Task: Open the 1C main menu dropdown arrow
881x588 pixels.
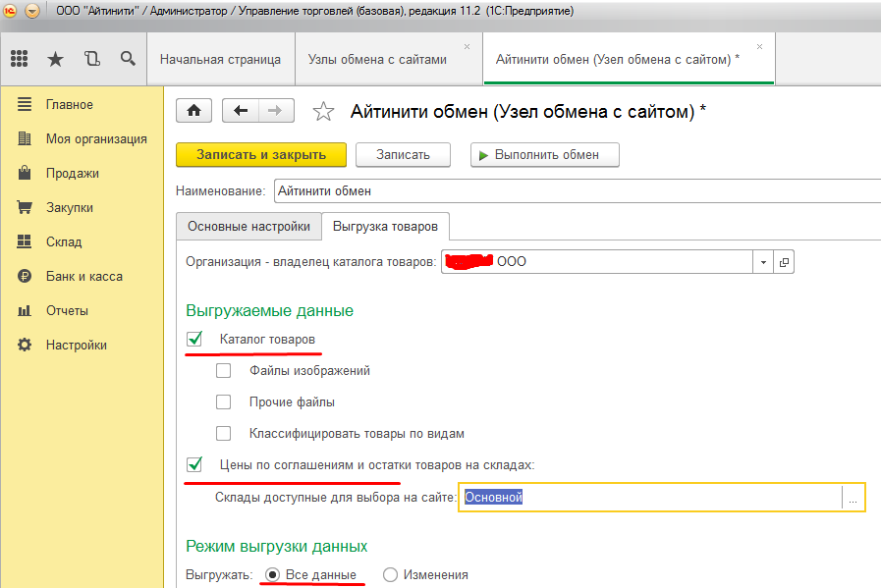Action: (32, 11)
